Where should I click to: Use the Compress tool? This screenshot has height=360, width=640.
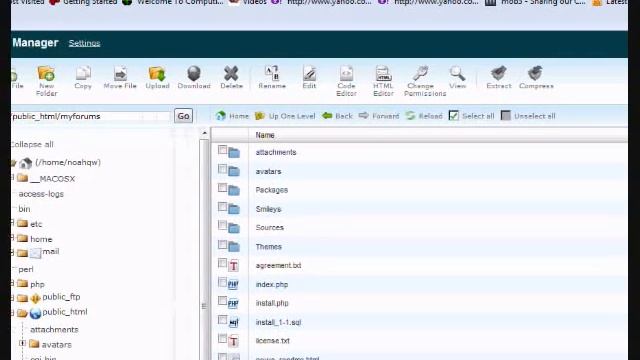point(536,78)
